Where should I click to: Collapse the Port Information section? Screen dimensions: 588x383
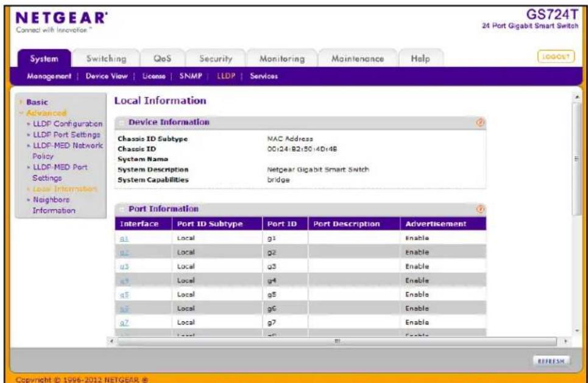pyautogui.click(x=121, y=209)
